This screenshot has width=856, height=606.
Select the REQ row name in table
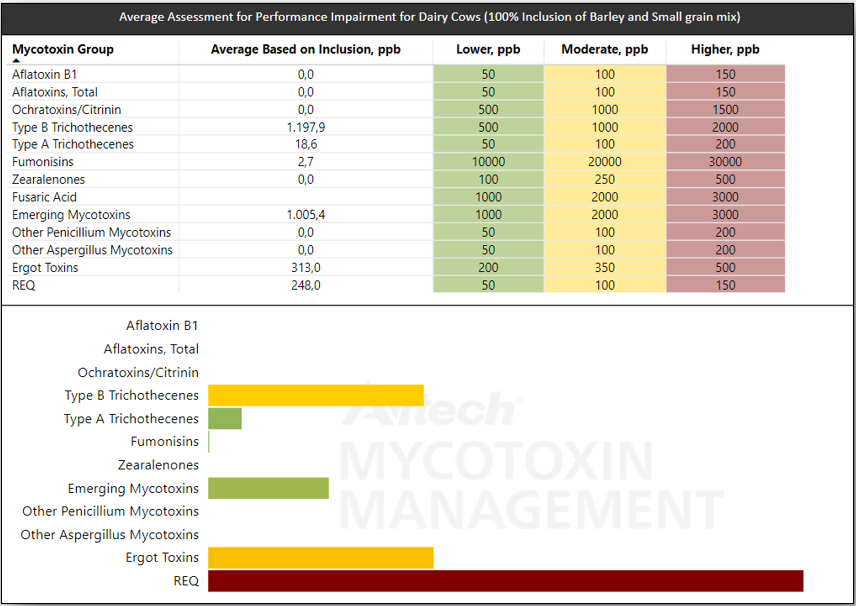(23, 285)
